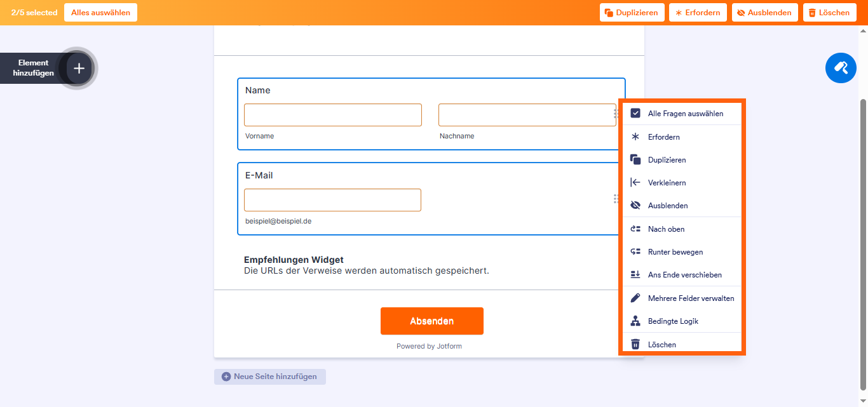
Task: Select the Verkleinern shrink icon
Action: 635,183
